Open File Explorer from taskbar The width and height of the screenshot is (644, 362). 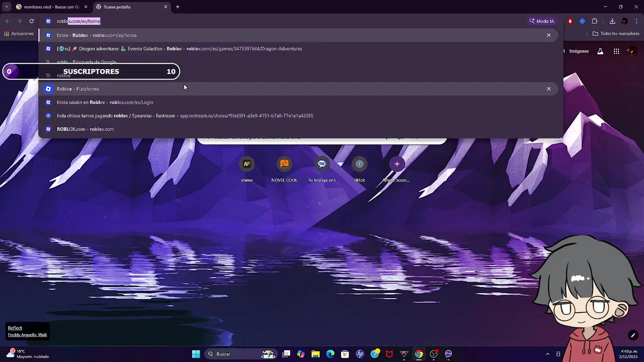click(315, 354)
